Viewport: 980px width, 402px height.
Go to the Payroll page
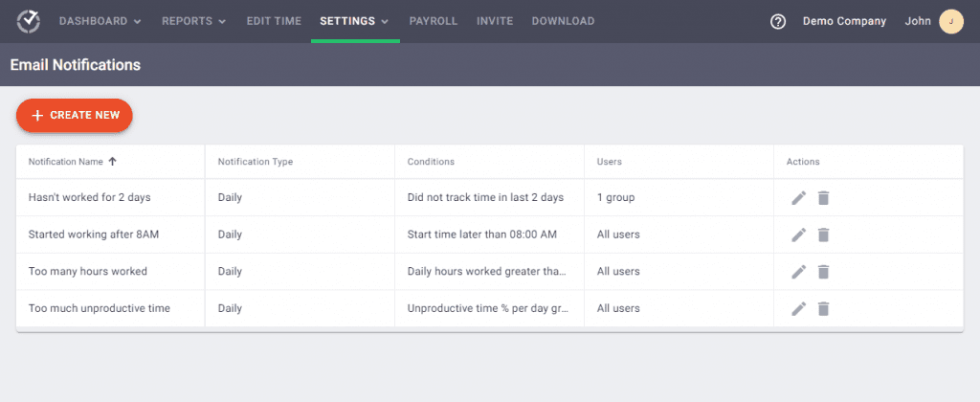[x=434, y=21]
